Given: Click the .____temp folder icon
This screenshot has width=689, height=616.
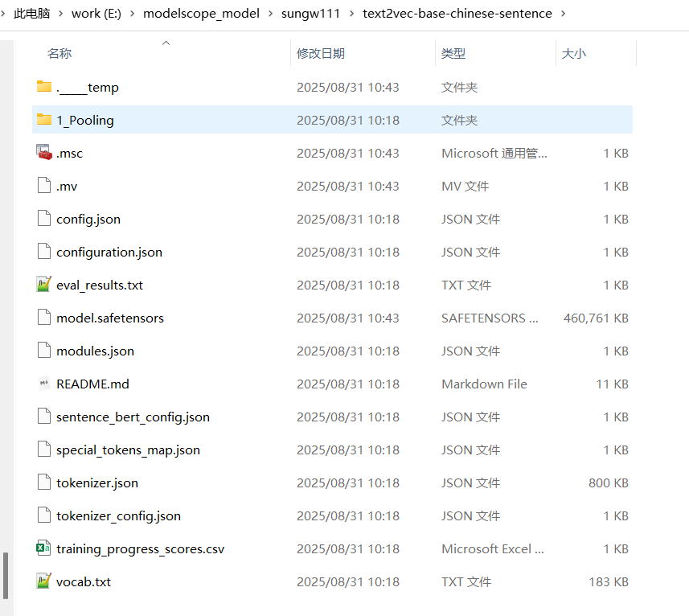Looking at the screenshot, I should pyautogui.click(x=44, y=86).
